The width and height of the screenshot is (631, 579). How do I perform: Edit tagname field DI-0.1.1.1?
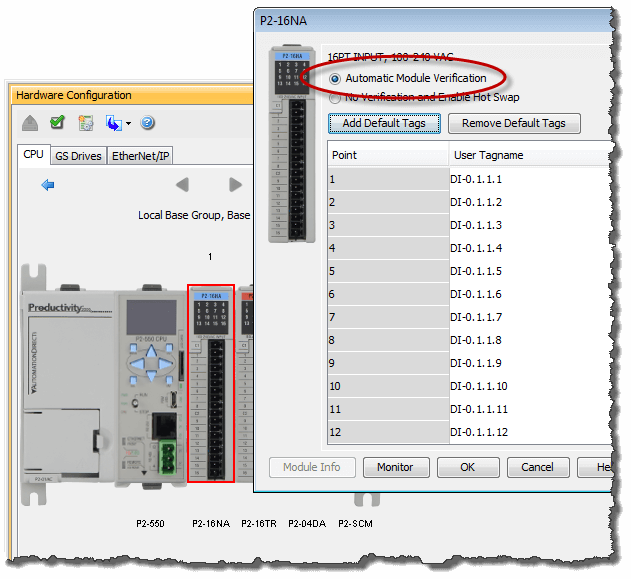[531, 179]
